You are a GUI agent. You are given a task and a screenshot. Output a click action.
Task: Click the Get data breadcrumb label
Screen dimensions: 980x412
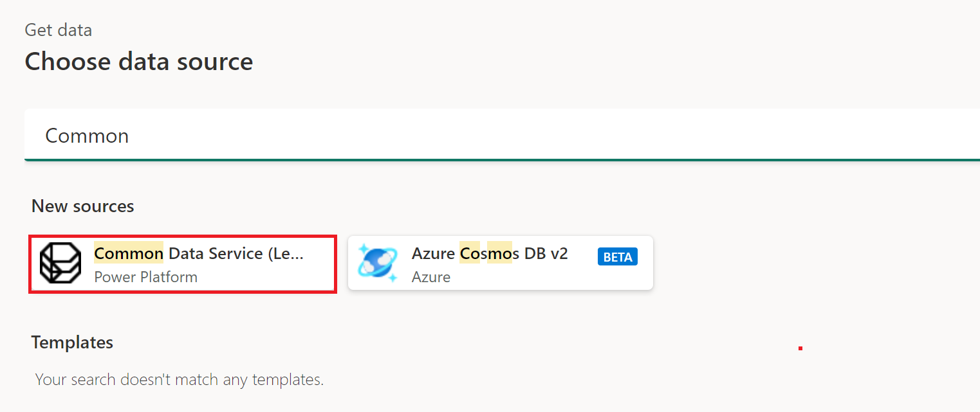point(58,30)
